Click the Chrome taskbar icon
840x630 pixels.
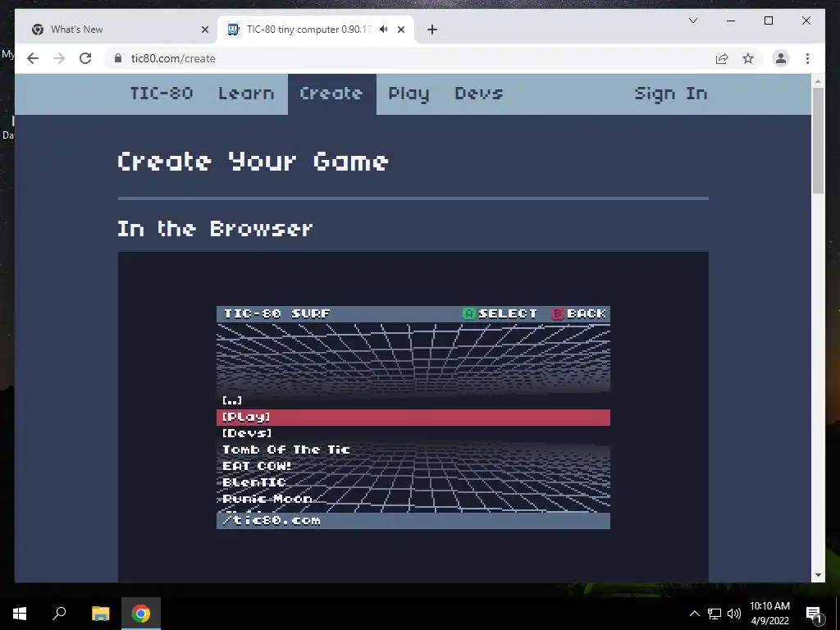[141, 614]
